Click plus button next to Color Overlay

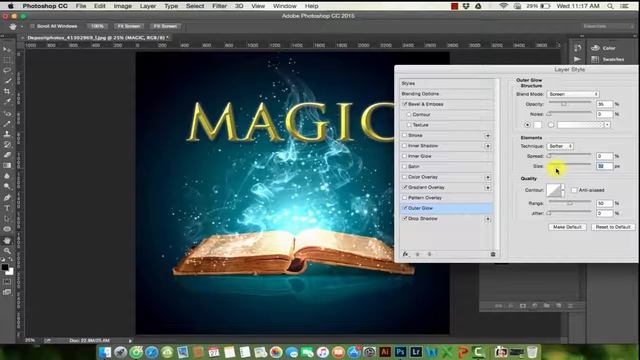click(488, 177)
